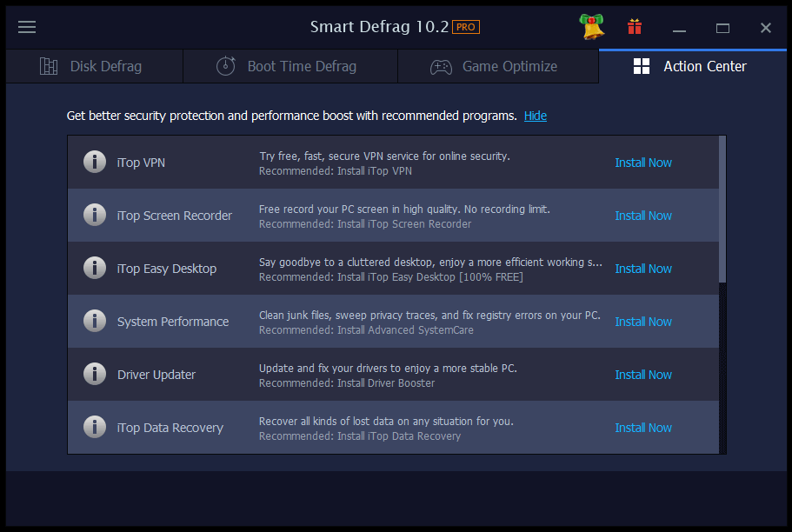Click info icon beside iTop Data Recovery
792x532 pixels.
click(95, 428)
